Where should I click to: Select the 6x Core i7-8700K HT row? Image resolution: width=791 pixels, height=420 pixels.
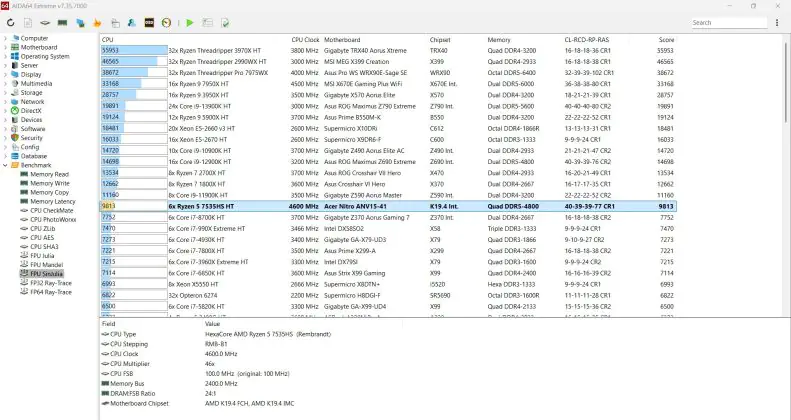388,217
